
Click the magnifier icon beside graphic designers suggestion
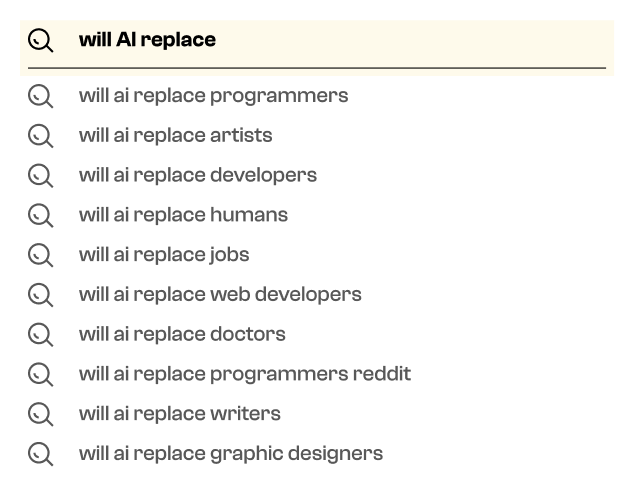pos(40,454)
